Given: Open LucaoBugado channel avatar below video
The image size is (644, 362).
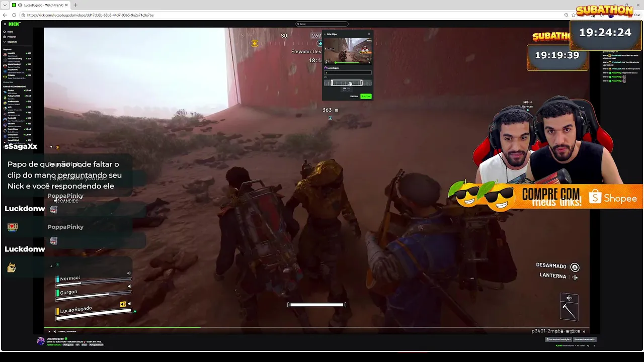Looking at the screenshot, I should click(x=40, y=341).
